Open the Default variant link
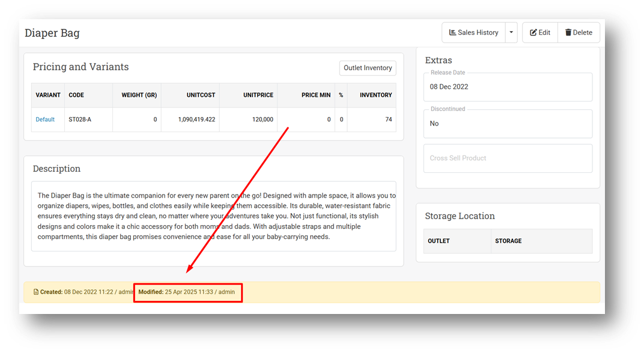Screen dimensions: 644x353 (x=45, y=119)
